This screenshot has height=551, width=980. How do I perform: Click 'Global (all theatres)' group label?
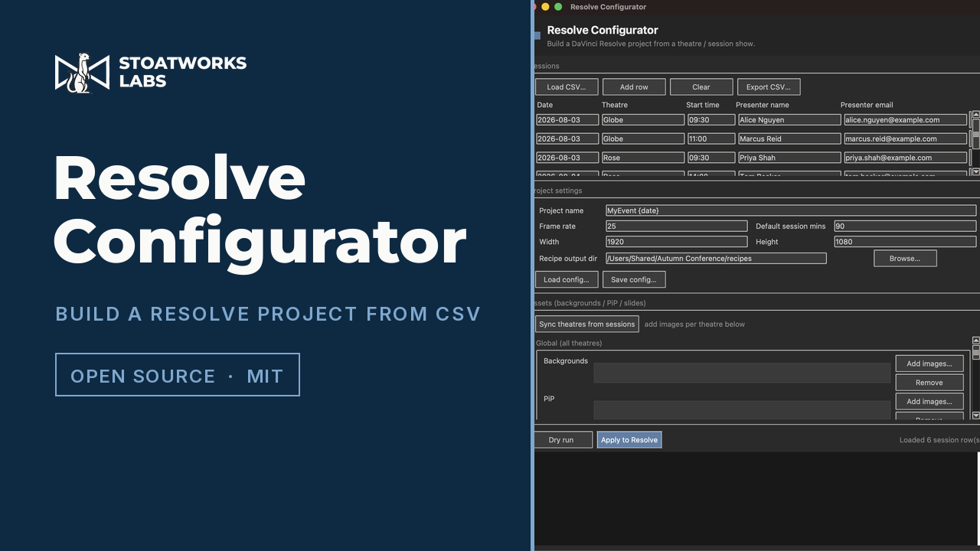569,343
